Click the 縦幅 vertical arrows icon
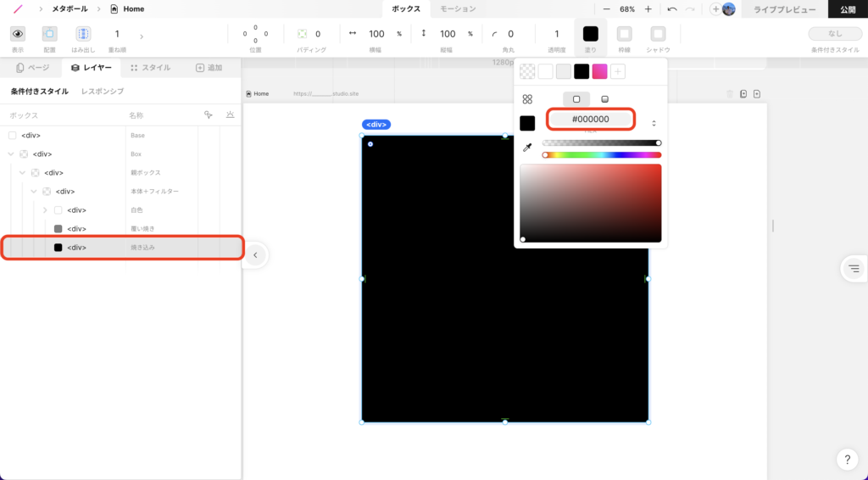Viewport: 868px width, 480px height. [x=424, y=33]
